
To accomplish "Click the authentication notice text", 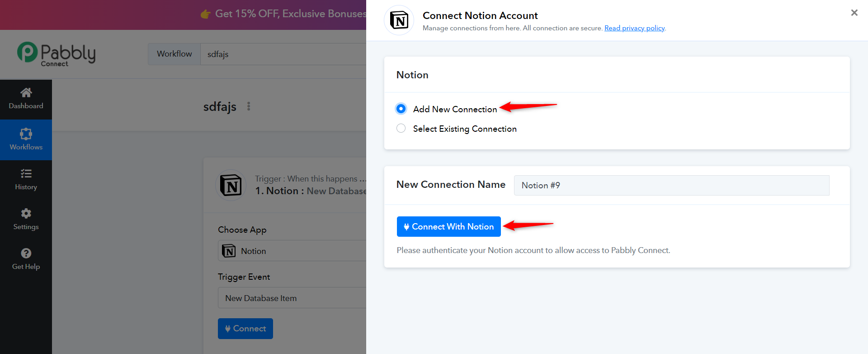I will (x=533, y=250).
